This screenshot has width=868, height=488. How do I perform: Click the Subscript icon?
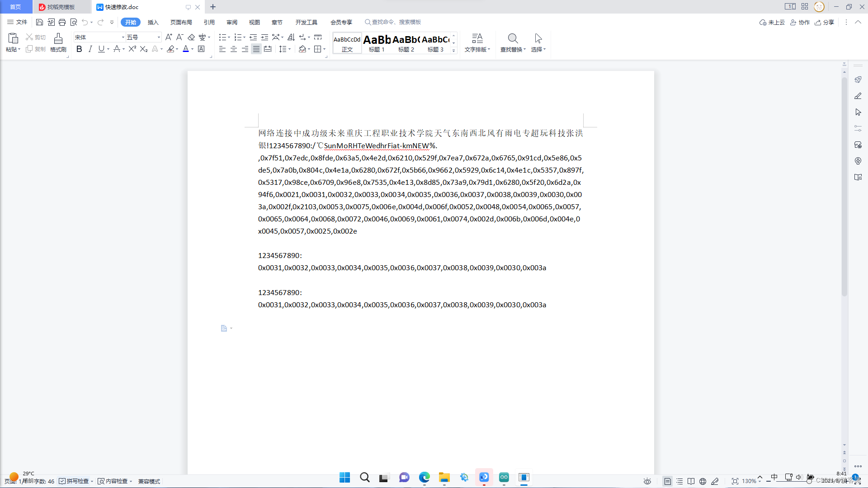tap(143, 49)
